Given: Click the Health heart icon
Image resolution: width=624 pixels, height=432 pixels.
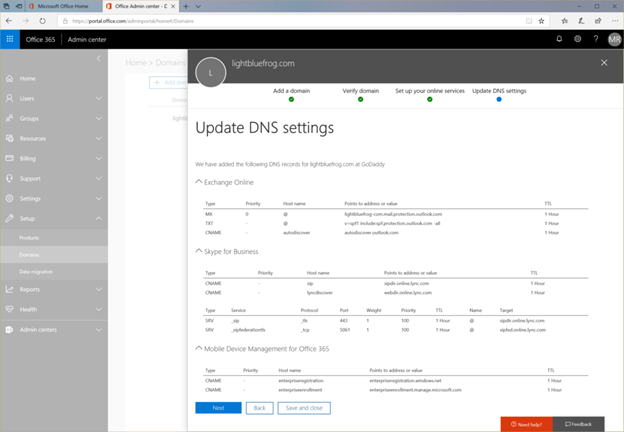Looking at the screenshot, I should coord(10,309).
